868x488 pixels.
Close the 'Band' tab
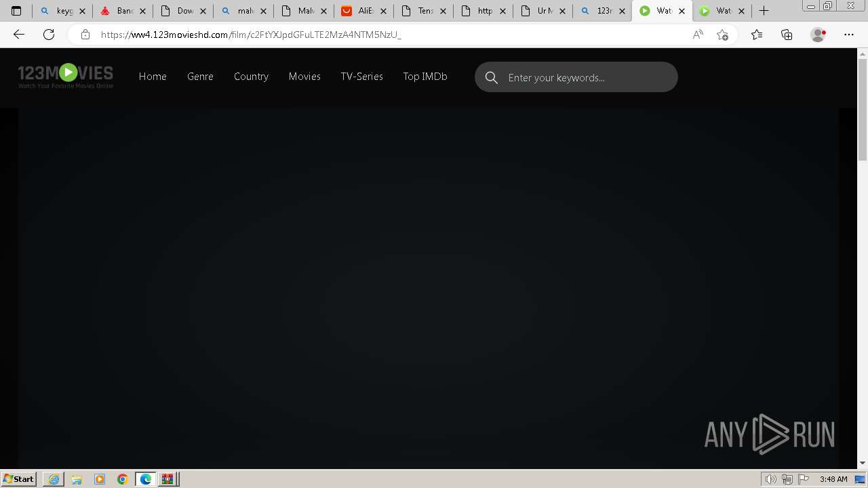pyautogui.click(x=143, y=11)
